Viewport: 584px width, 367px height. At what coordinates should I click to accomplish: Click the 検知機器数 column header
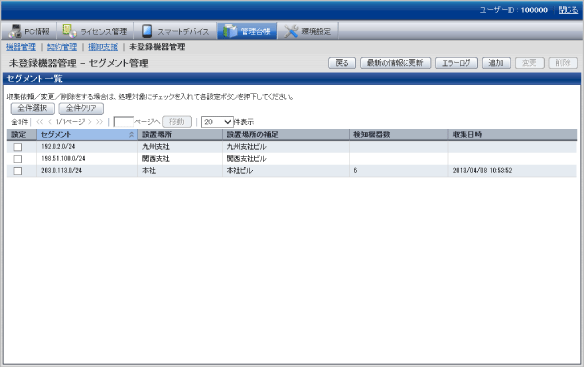click(x=399, y=135)
